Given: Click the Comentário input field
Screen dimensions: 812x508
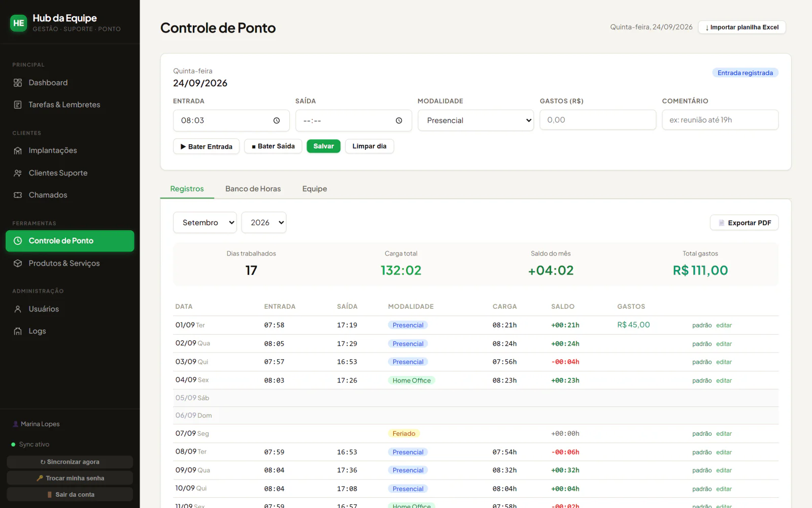Looking at the screenshot, I should click(x=720, y=120).
